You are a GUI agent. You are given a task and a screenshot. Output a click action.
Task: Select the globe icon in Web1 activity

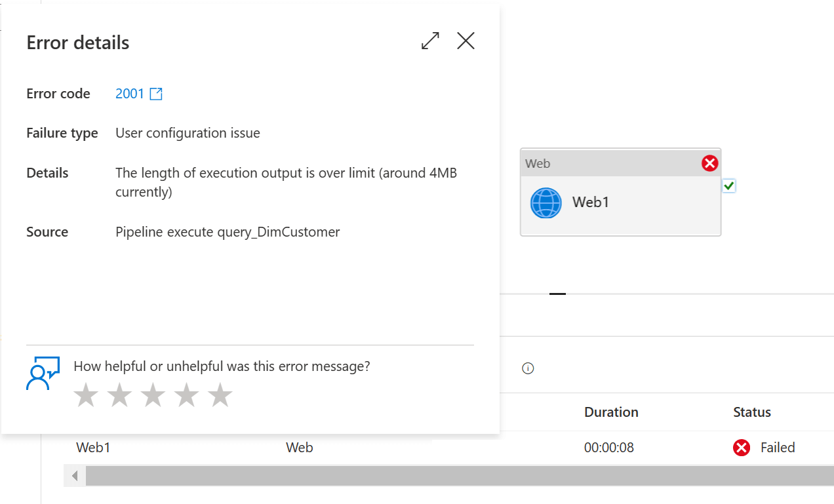[x=546, y=203]
